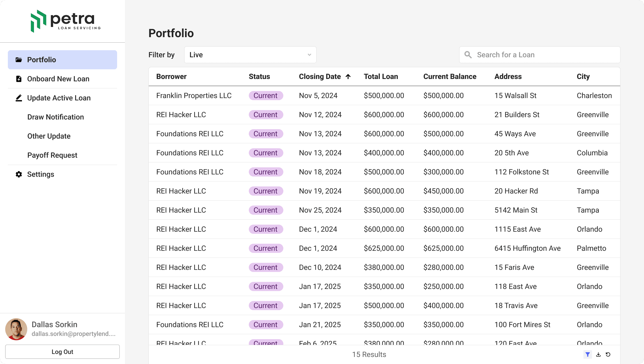
Task: Click the Portfolio folder icon in sidebar
Action: click(19, 60)
